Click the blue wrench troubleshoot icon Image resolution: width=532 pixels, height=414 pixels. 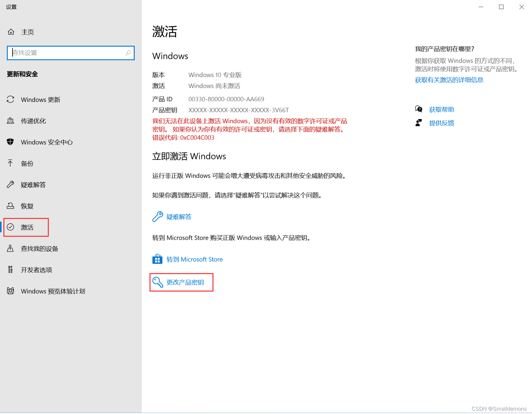(x=158, y=217)
